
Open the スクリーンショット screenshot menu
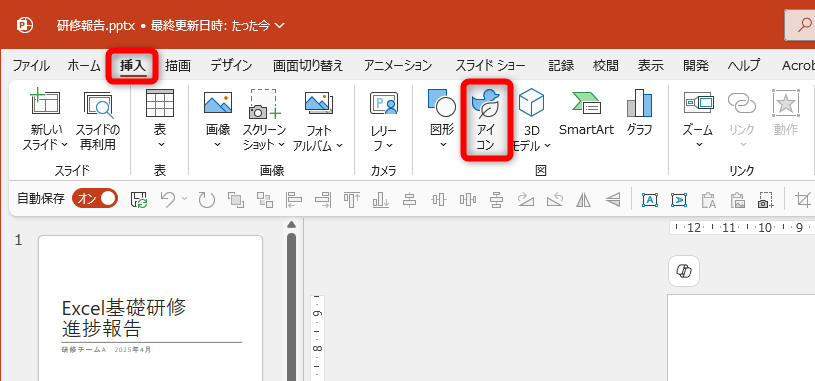click(x=265, y=120)
